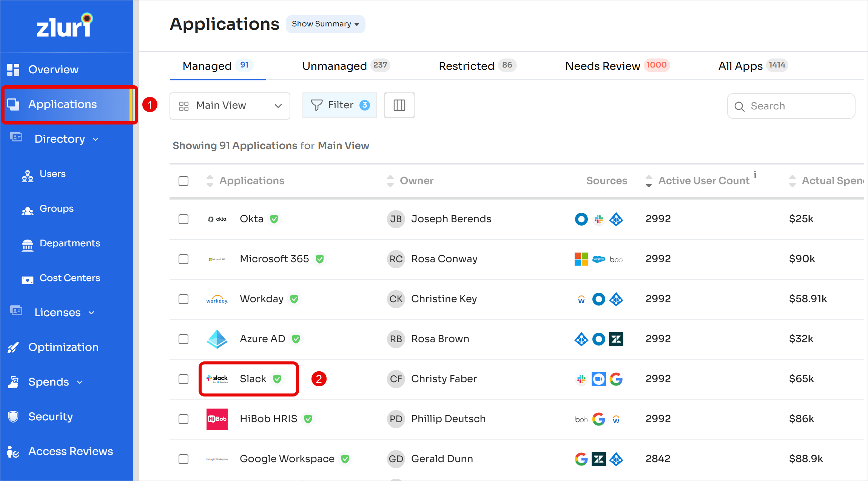868x481 pixels.
Task: Select the Workday row checkbox
Action: click(183, 299)
